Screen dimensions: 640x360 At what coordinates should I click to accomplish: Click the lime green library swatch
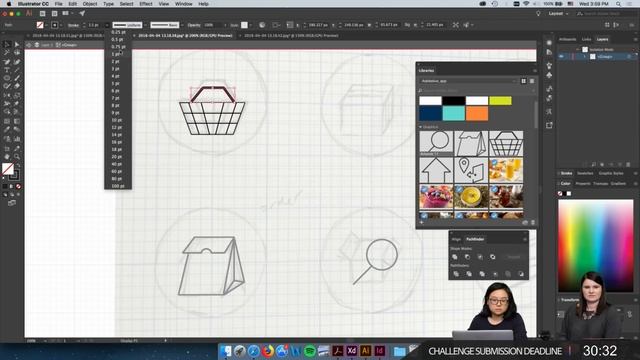pyautogui.click(x=500, y=100)
